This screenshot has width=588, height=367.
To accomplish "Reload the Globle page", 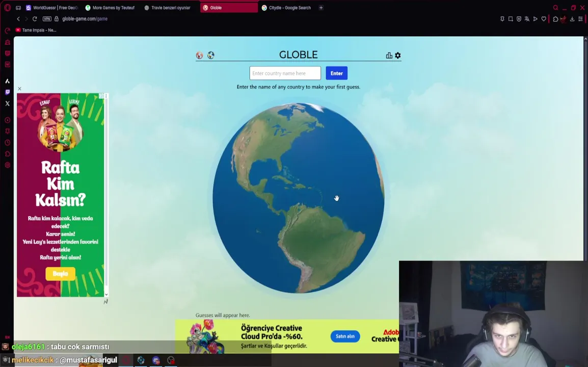I will 35,19.
